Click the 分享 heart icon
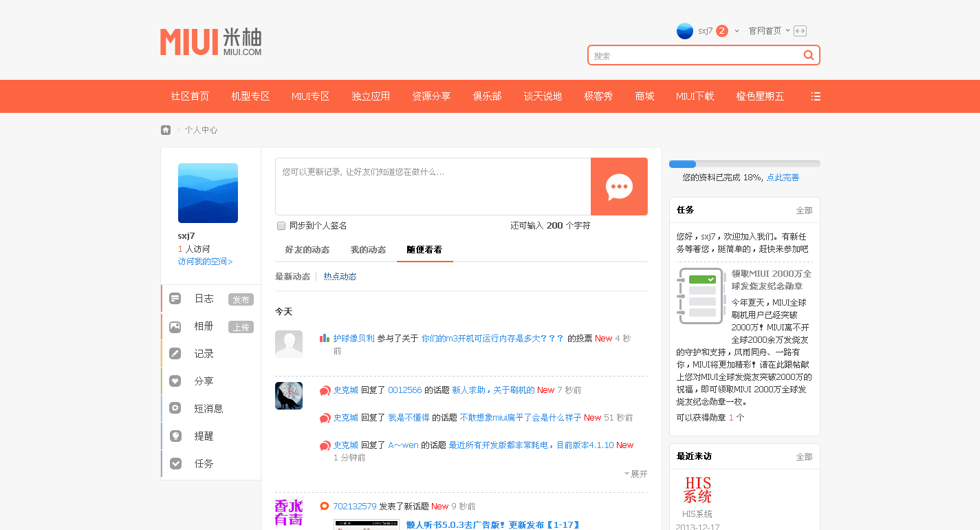The image size is (980, 530). point(175,381)
